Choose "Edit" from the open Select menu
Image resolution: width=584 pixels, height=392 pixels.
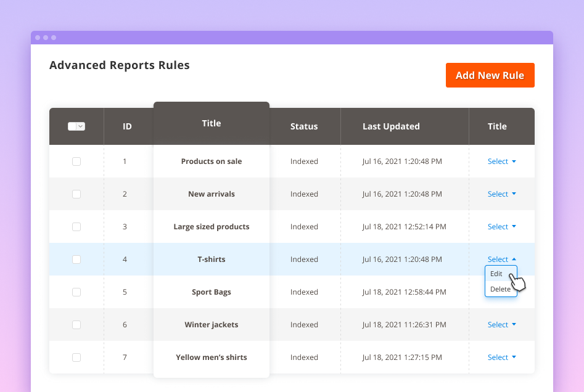coord(497,274)
